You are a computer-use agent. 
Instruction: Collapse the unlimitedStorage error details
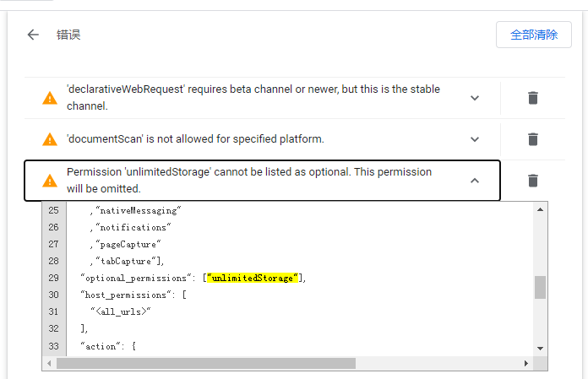click(x=475, y=181)
